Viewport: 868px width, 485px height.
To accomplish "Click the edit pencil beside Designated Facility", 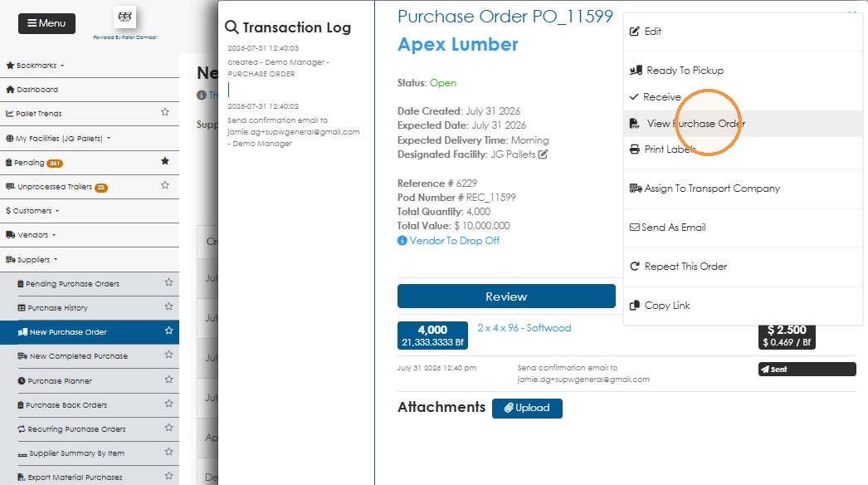I will (543, 154).
